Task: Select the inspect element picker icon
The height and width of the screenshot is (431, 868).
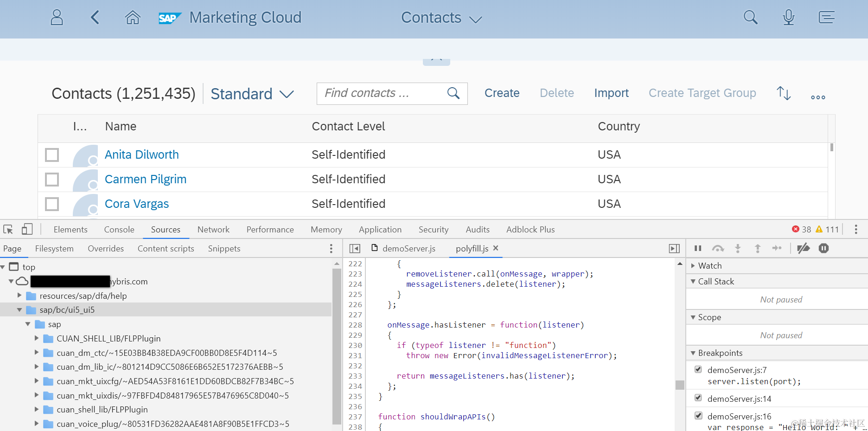Action: coord(8,229)
